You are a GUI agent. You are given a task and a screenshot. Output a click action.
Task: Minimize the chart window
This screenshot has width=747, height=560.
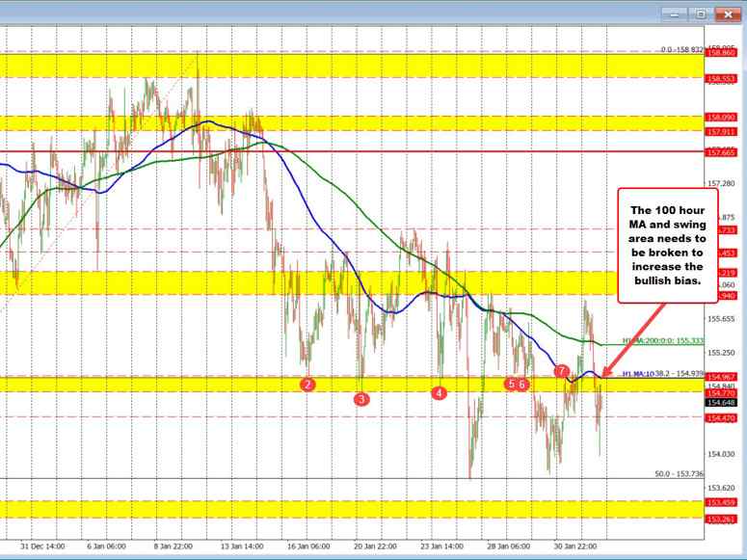[x=675, y=14]
